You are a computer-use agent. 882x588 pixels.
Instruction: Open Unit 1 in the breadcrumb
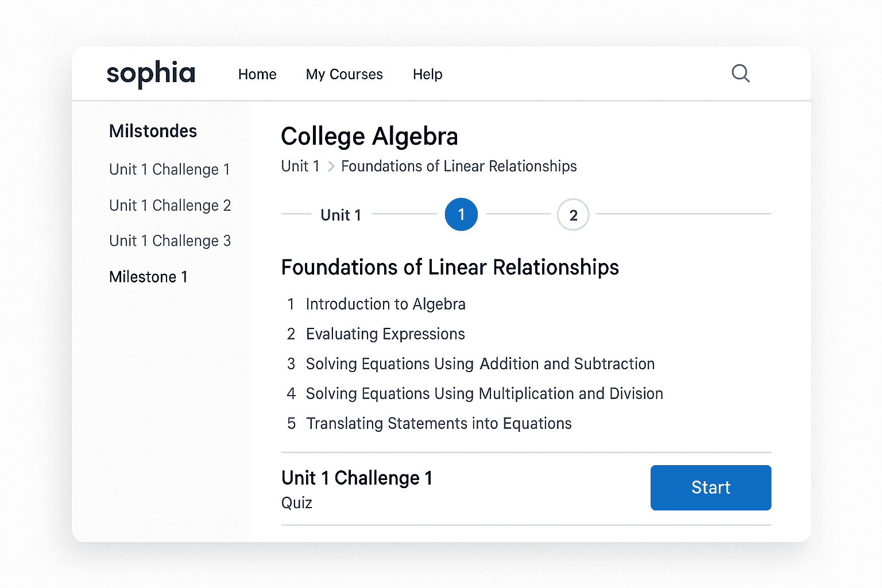click(x=300, y=166)
